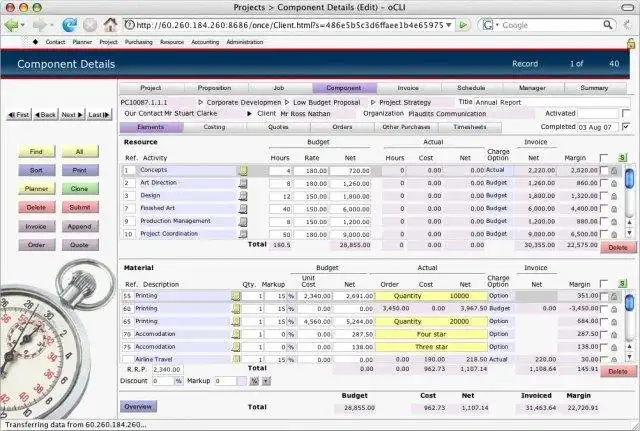Open notes icon for the Concepts row
Viewport: 640px width, 431px height.
pos(243,170)
